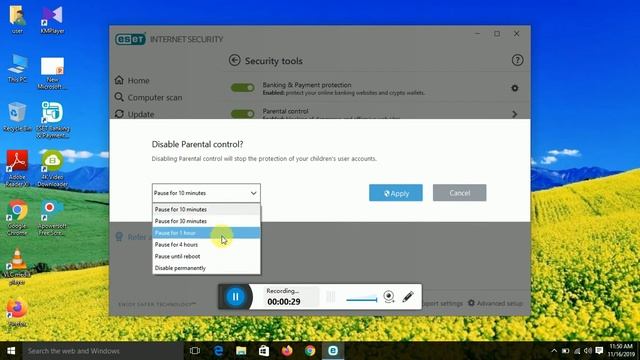Open This PC desktop icon
The width and height of the screenshot is (640, 360).
[x=17, y=68]
